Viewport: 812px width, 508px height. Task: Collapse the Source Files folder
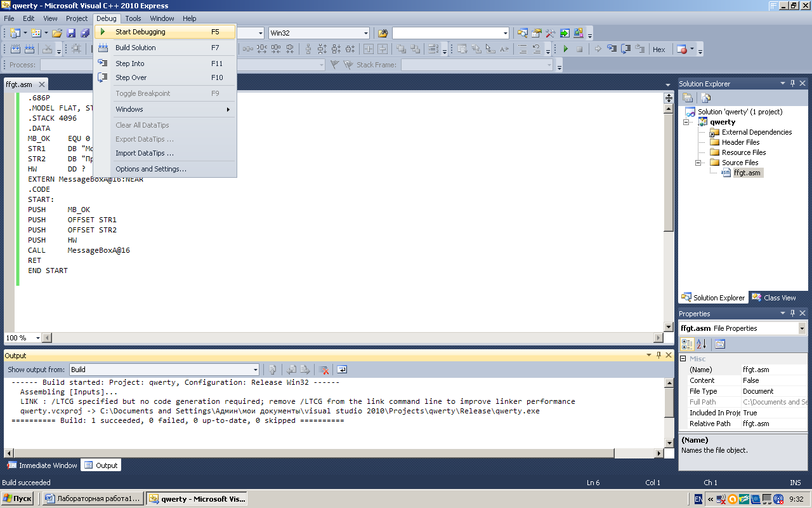698,163
